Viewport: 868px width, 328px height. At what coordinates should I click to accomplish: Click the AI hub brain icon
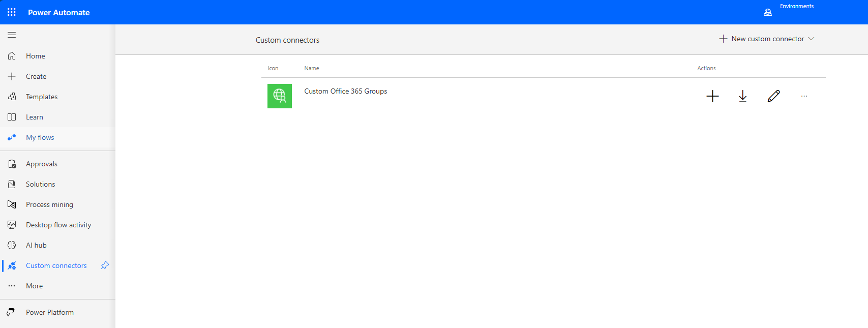coord(12,245)
